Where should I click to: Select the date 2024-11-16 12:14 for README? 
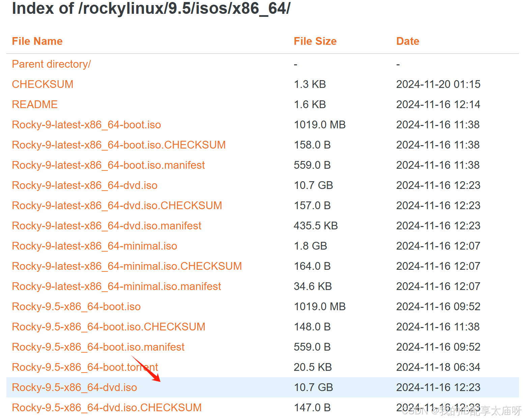[x=438, y=104]
